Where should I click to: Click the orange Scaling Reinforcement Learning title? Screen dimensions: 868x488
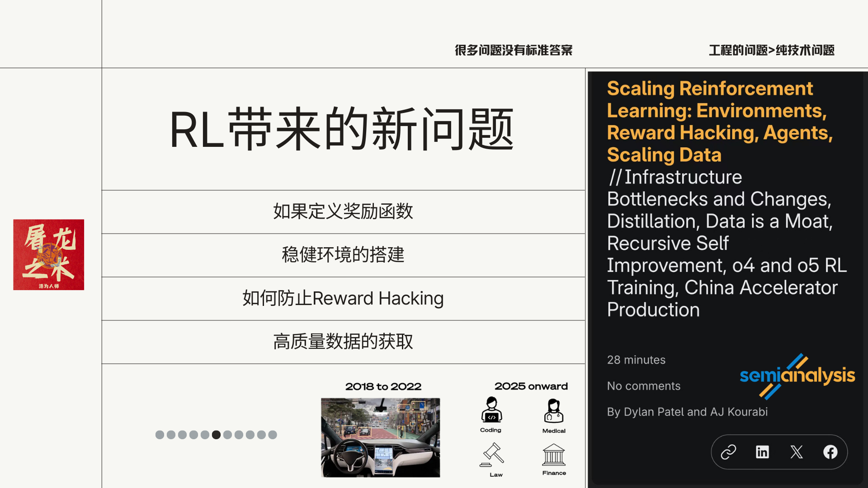click(720, 122)
